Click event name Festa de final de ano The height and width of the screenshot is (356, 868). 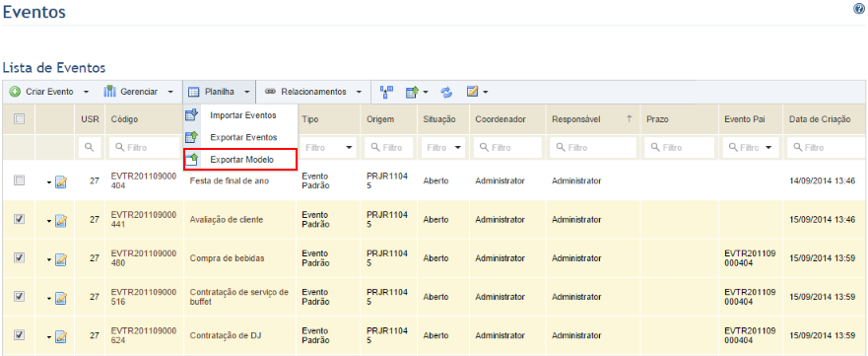tap(230, 180)
